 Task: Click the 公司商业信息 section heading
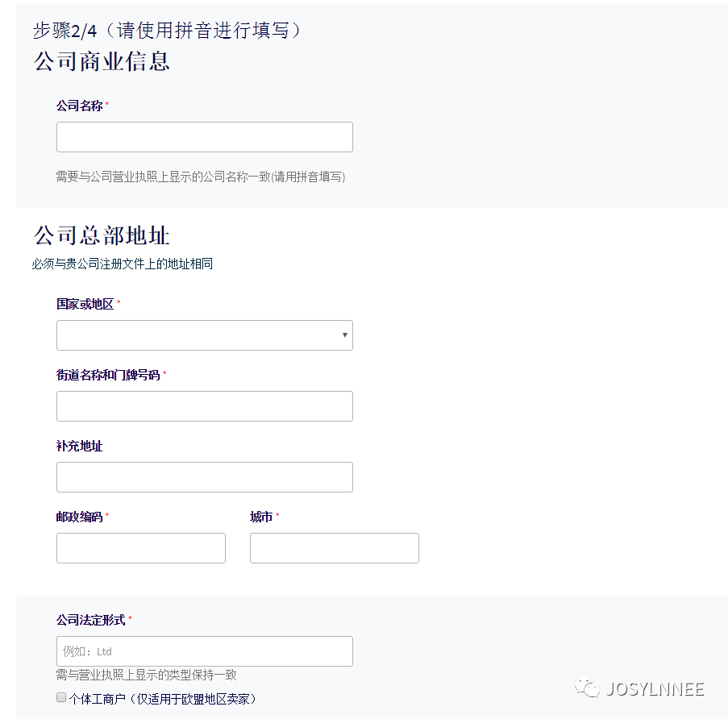100,61
